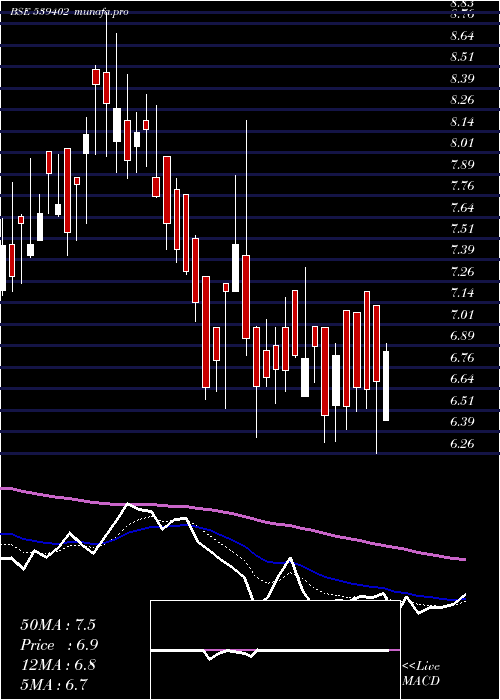Click the last white candlestick on the right

[x=386, y=386]
